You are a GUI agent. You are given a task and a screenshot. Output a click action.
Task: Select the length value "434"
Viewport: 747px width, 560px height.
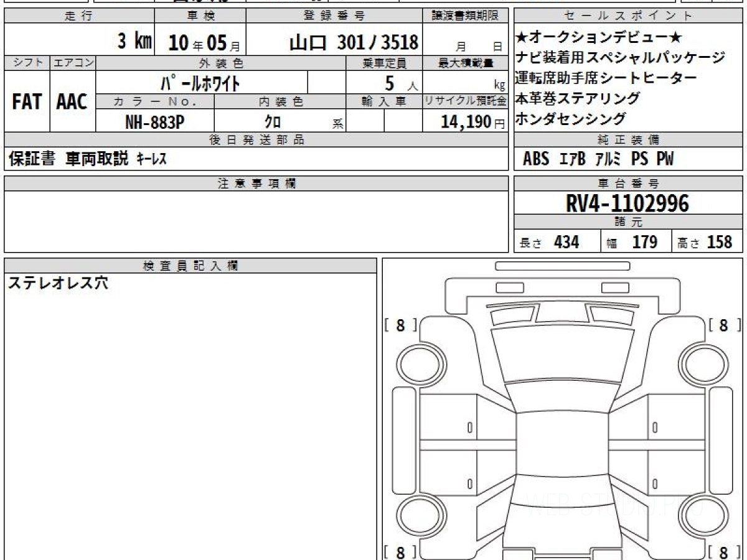[x=566, y=242]
